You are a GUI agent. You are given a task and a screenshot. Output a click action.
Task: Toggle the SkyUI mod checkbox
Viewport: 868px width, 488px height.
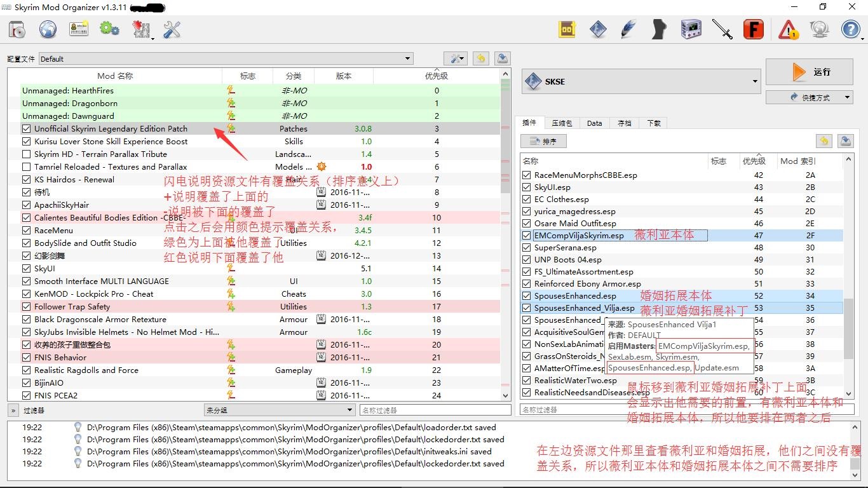point(26,268)
